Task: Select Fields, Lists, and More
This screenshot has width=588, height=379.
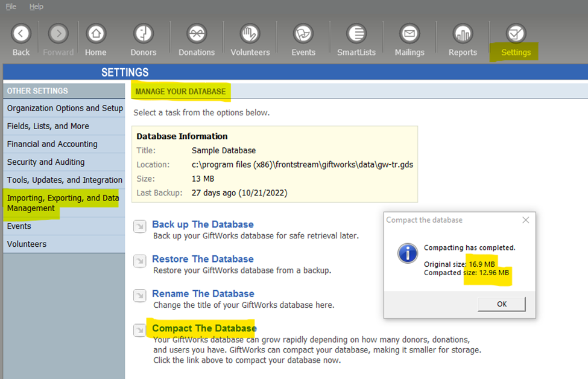Action: click(x=64, y=126)
